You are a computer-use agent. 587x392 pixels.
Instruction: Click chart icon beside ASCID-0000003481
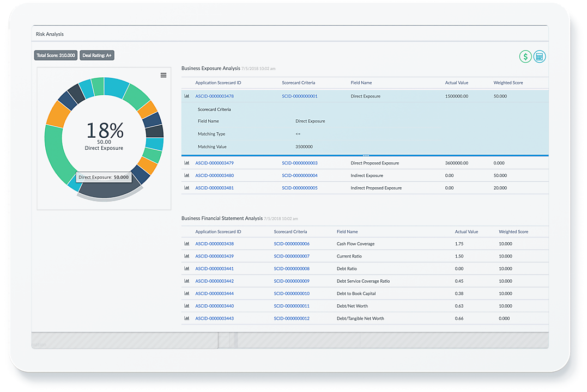click(x=187, y=188)
